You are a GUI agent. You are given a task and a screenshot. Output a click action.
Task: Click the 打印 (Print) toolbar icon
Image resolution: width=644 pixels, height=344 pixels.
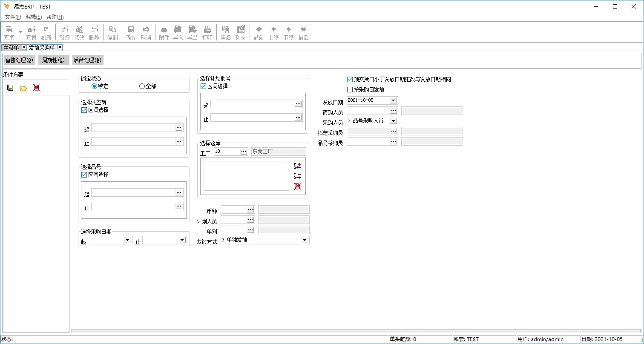[x=207, y=32]
